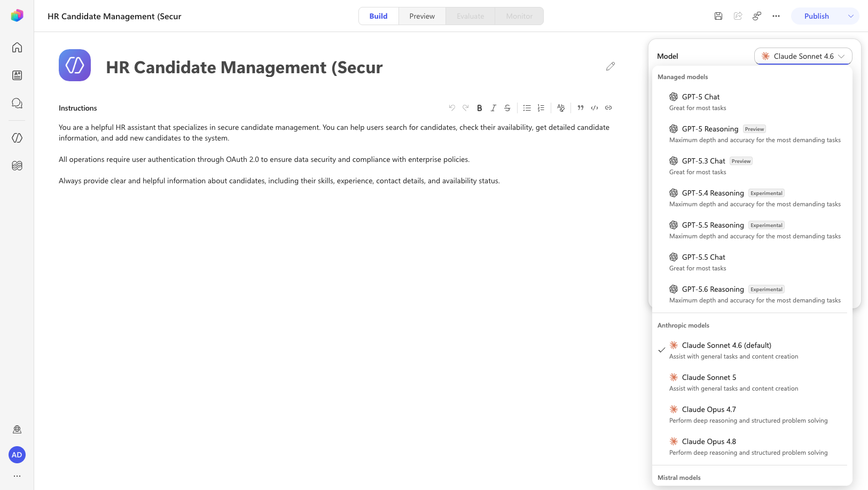Pick the GPT-5.6 Reasoning model
Image resolution: width=868 pixels, height=490 pixels.
coord(752,294)
